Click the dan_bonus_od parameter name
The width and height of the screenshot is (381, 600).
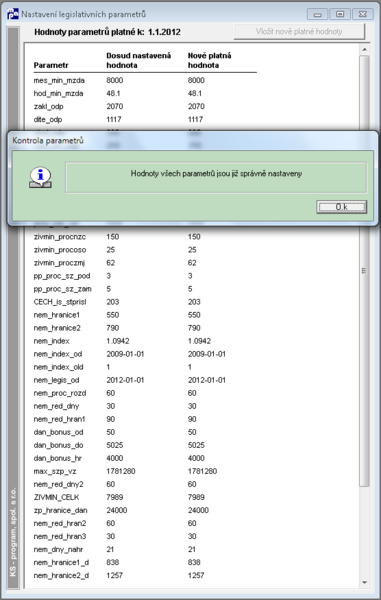[x=58, y=432]
